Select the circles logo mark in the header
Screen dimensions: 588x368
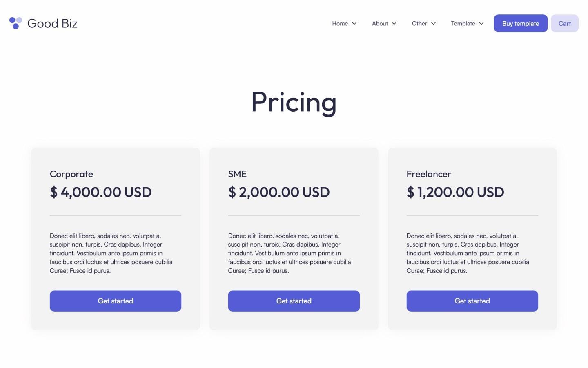click(x=15, y=23)
